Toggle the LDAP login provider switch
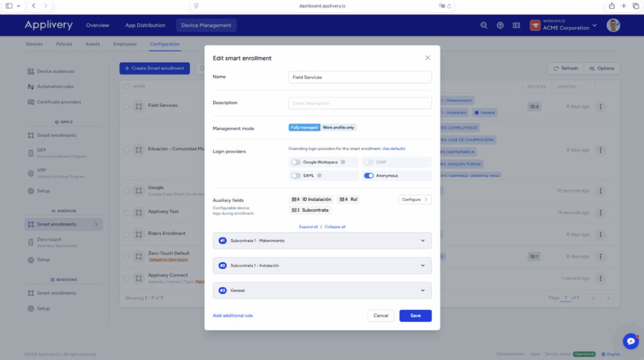This screenshot has height=360, width=644. pyautogui.click(x=369, y=162)
